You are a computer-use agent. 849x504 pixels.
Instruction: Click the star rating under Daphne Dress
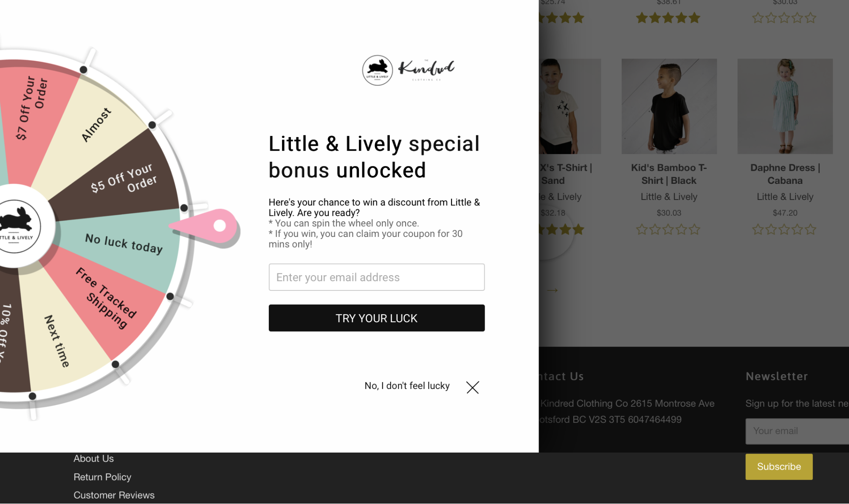[x=784, y=230]
